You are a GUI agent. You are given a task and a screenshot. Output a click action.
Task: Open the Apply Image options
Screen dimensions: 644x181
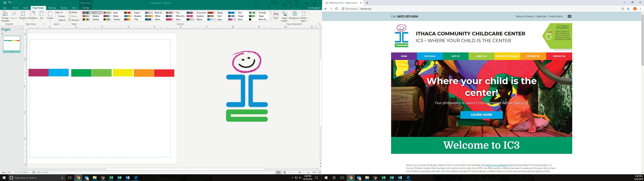pos(284,16)
